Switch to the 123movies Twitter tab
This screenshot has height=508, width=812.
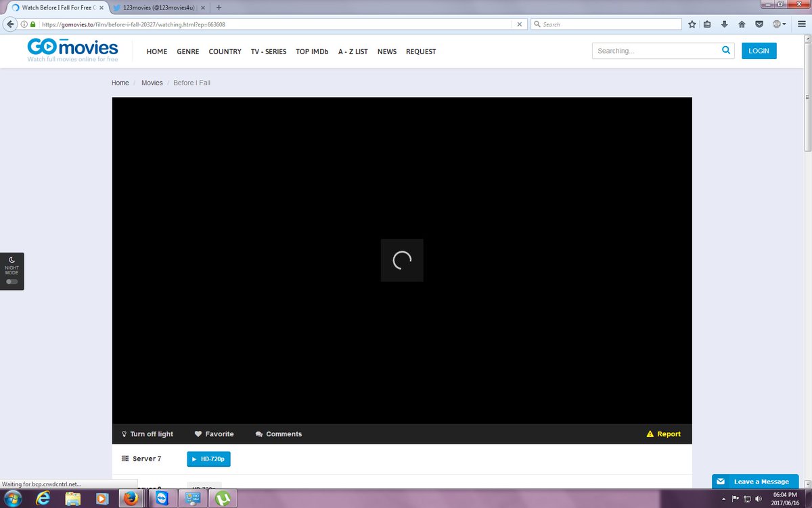point(158,7)
